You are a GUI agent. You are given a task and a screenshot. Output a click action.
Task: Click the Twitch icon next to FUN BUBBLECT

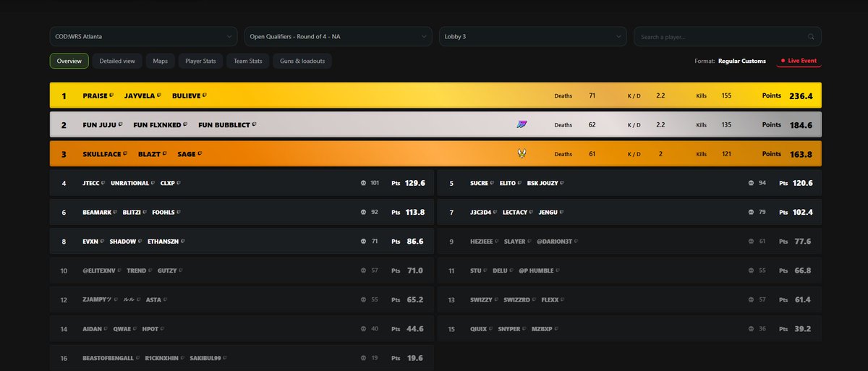pos(254,125)
